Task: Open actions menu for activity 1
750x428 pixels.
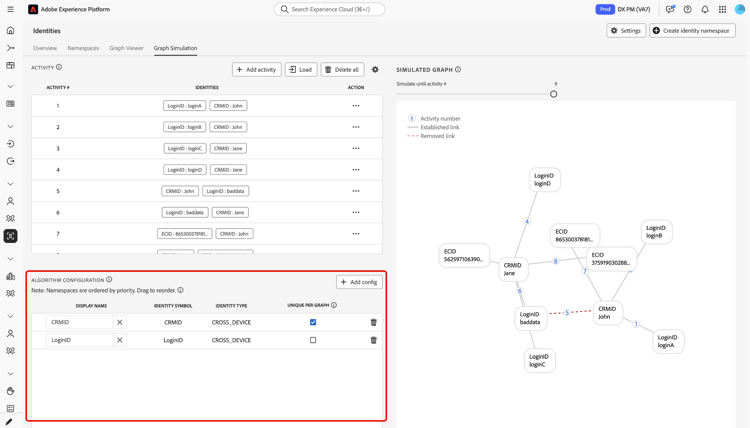Action: pos(356,106)
